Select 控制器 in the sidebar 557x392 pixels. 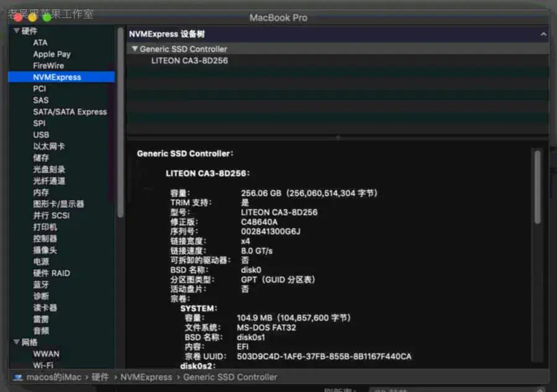point(45,239)
